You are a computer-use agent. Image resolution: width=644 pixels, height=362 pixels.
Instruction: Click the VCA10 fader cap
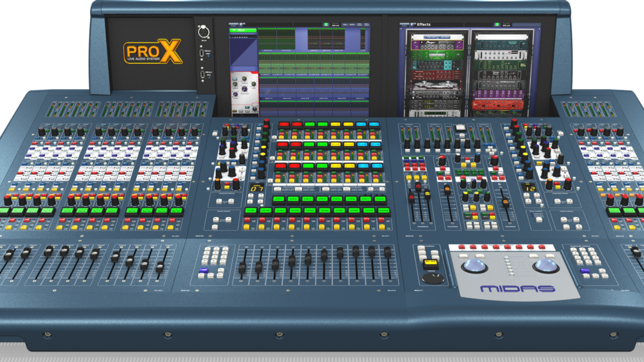tap(387, 251)
